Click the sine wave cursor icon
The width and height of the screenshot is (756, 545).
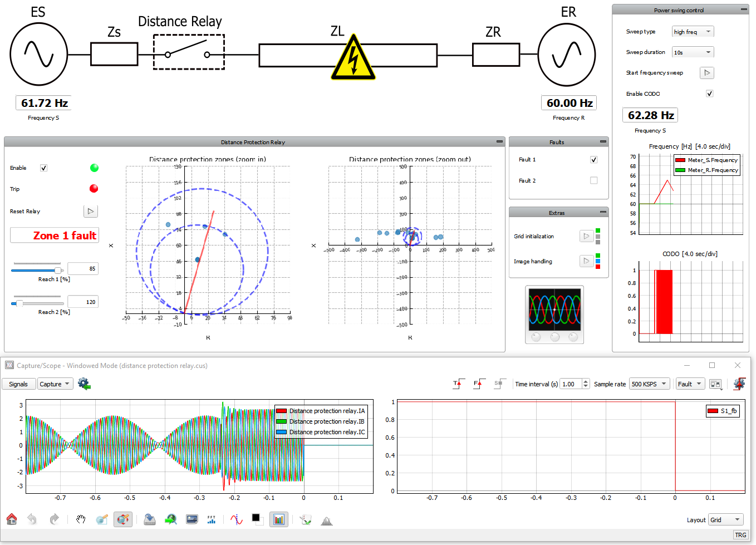[x=237, y=519]
